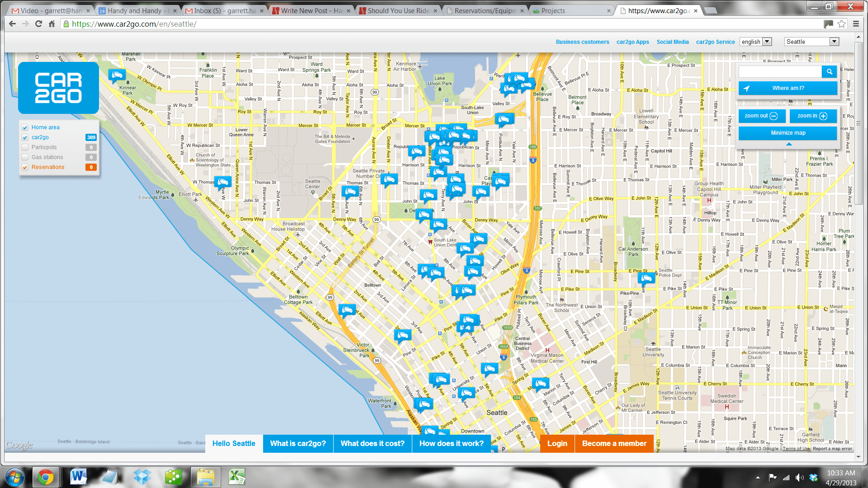Open Dropbox from the taskbar

pyautogui.click(x=142, y=477)
